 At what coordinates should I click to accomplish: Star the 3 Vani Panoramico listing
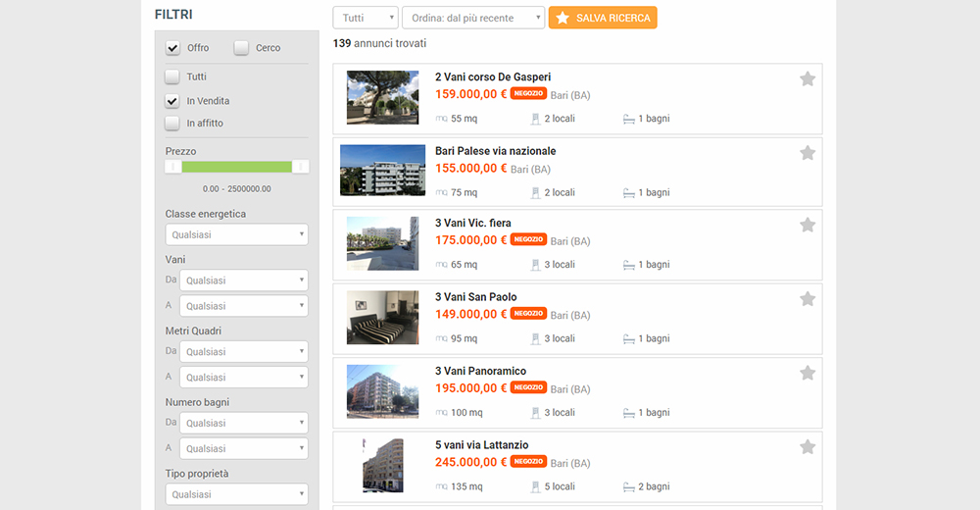tap(808, 373)
